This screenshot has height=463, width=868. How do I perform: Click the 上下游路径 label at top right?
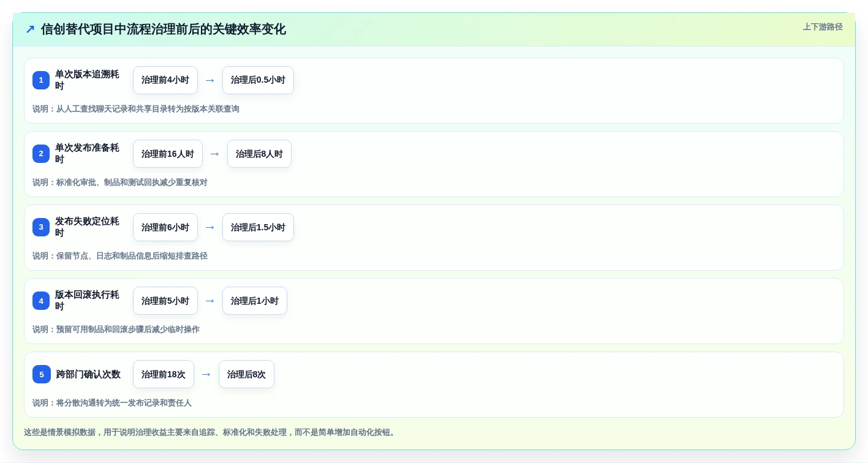pyautogui.click(x=823, y=27)
